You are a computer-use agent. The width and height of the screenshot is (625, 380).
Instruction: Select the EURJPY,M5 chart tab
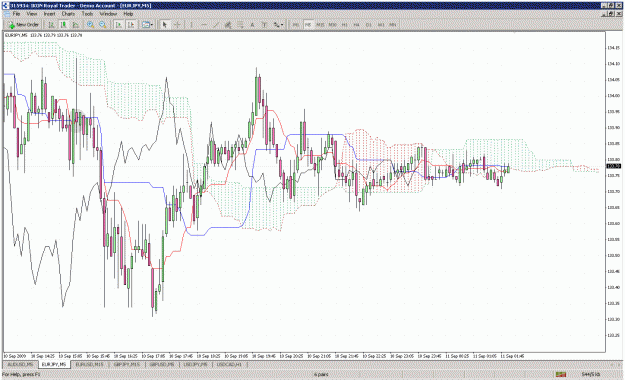[x=54, y=364]
